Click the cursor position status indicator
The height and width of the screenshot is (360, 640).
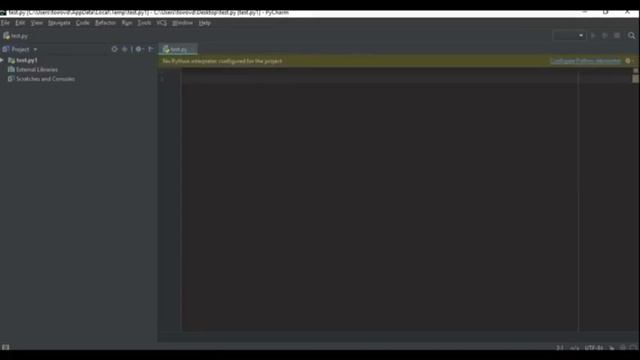tap(560, 348)
